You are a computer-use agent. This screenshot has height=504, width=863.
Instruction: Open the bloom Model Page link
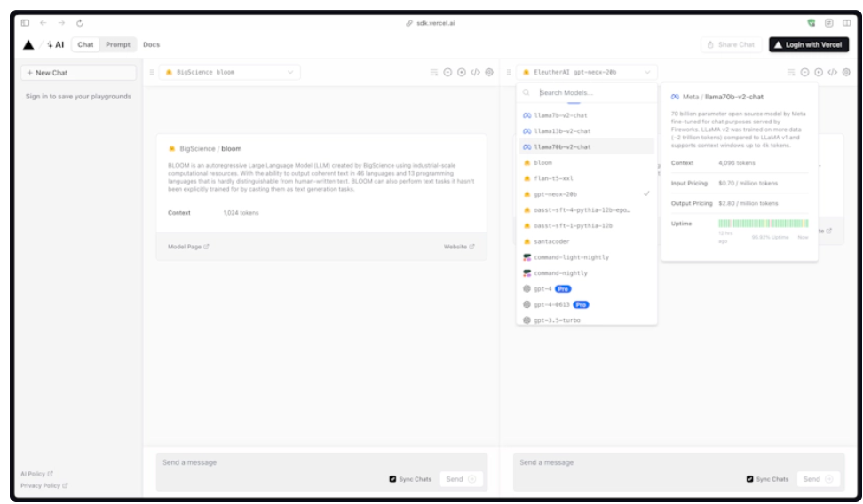coord(188,247)
